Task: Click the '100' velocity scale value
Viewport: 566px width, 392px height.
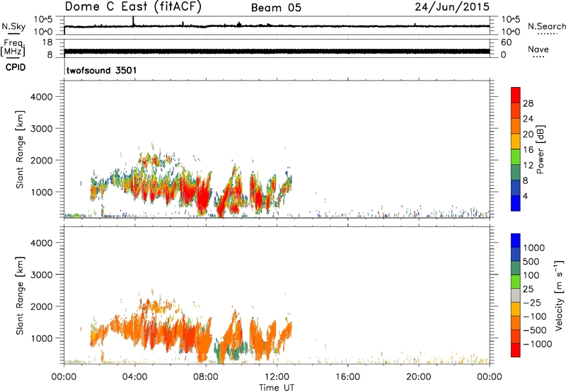Action: tap(531, 275)
